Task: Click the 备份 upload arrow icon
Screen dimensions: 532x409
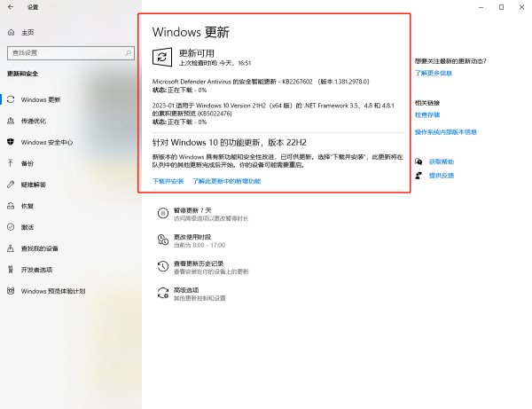Action: click(x=11, y=163)
